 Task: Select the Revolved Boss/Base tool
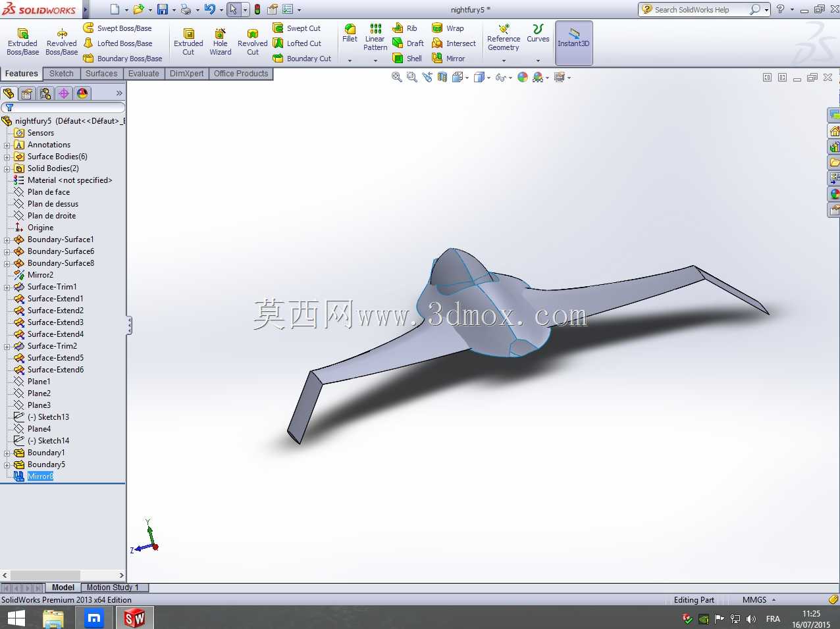point(61,41)
